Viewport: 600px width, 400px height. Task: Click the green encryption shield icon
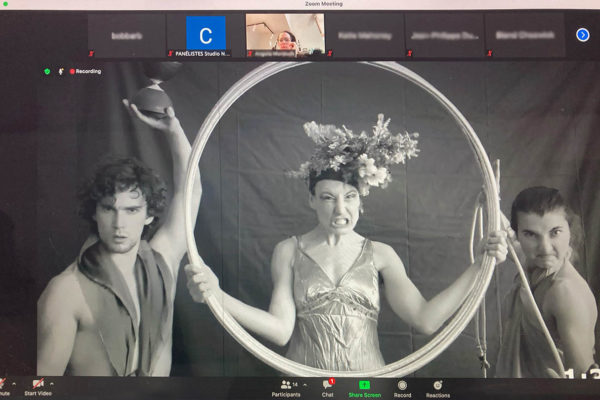(47, 71)
